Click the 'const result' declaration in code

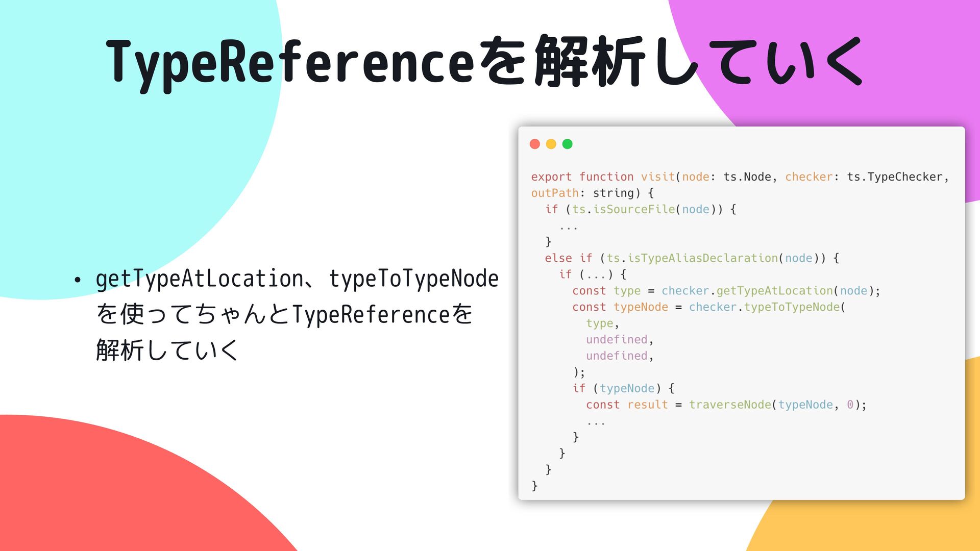click(x=627, y=405)
